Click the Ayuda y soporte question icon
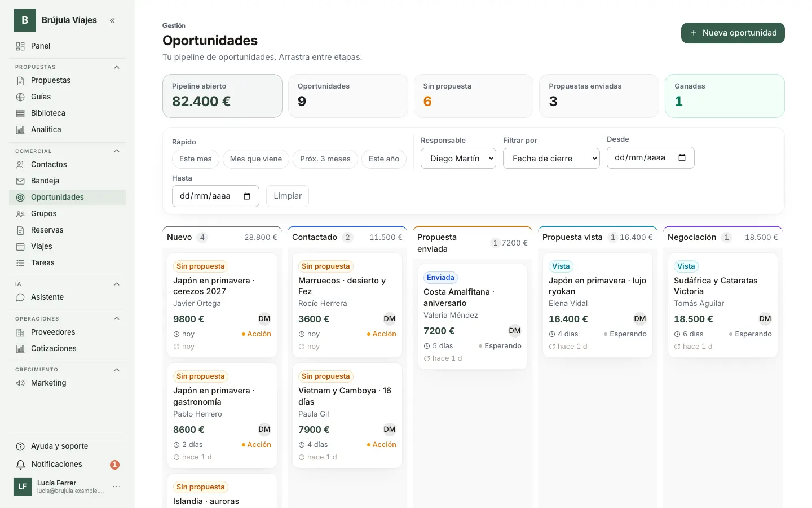 20,446
